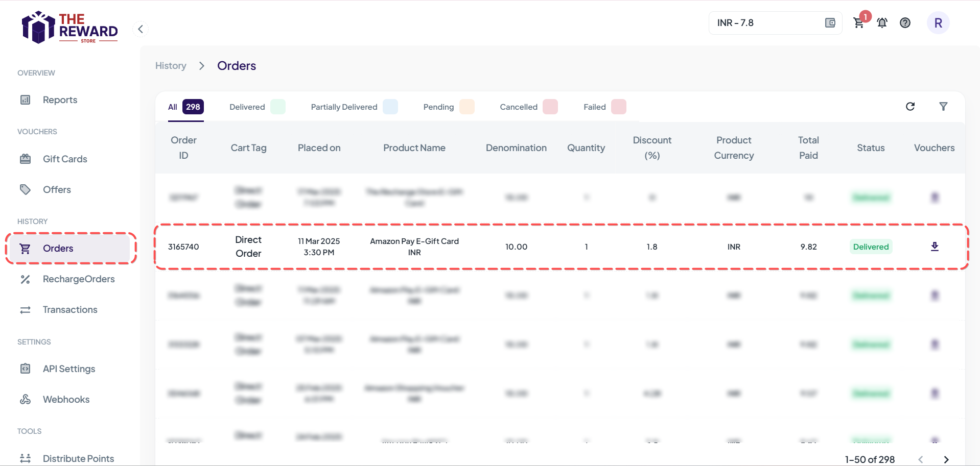Open the shopping cart icon
Image resolution: width=980 pixels, height=466 pixels.
(859, 23)
